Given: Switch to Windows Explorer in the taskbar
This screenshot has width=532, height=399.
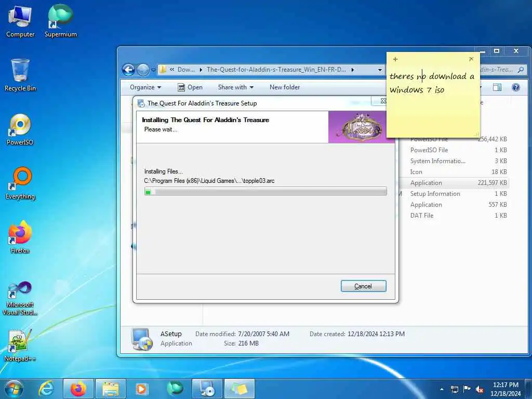Looking at the screenshot, I should click(111, 389).
